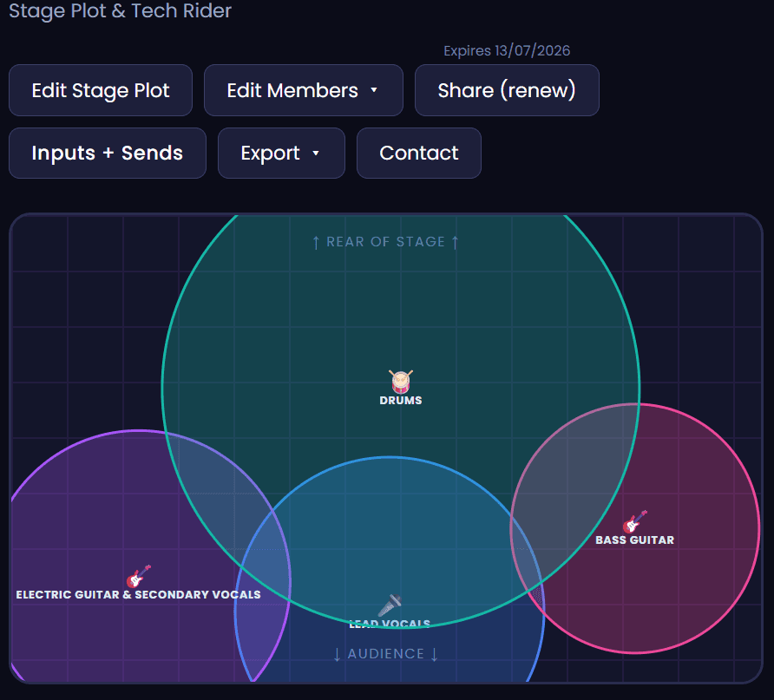Click the Expires 13/07/2026 text

(507, 51)
